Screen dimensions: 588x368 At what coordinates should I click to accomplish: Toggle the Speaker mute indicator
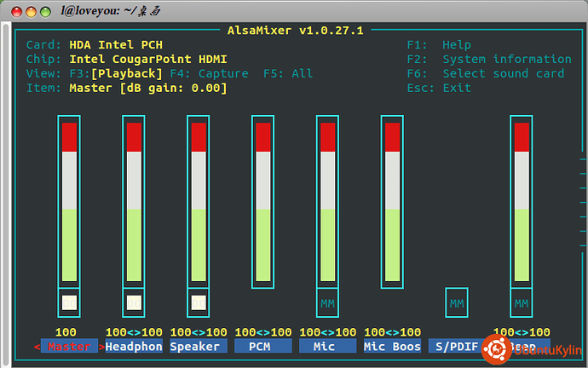tap(199, 302)
